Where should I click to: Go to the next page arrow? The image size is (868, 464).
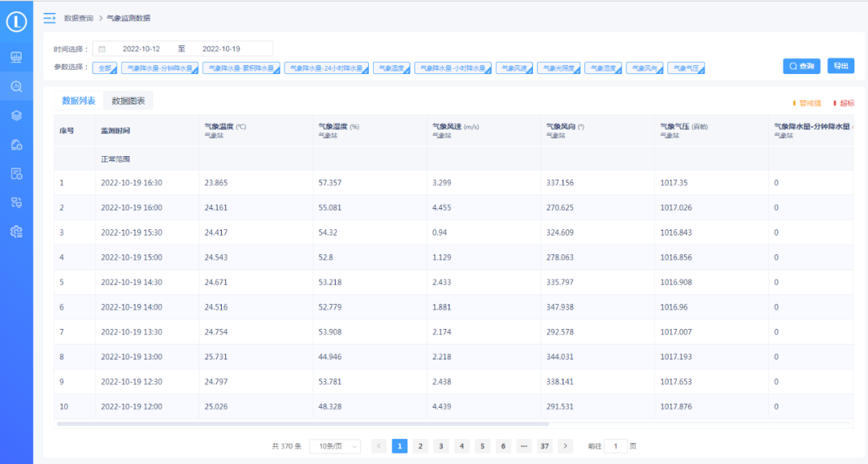pos(565,446)
